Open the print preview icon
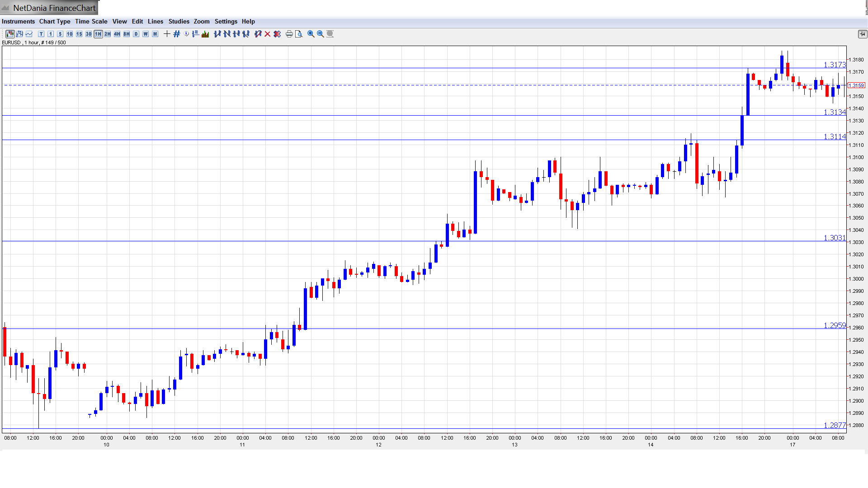The width and height of the screenshot is (868, 488). (299, 34)
